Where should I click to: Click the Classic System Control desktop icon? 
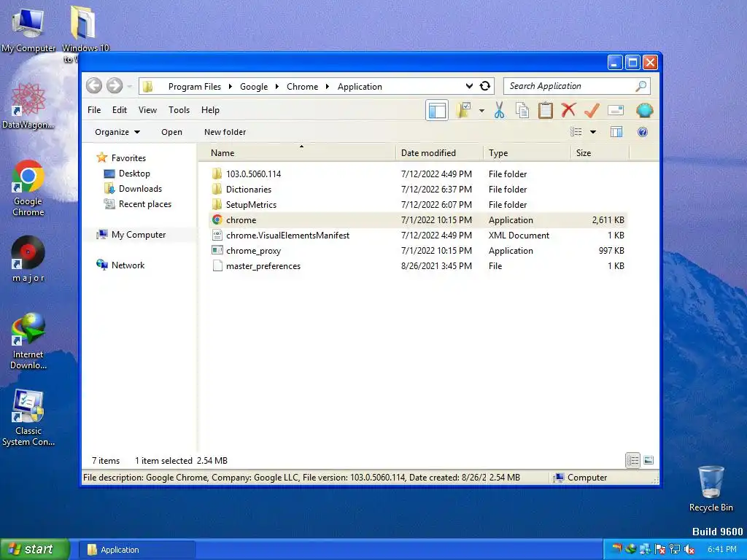[28, 418]
